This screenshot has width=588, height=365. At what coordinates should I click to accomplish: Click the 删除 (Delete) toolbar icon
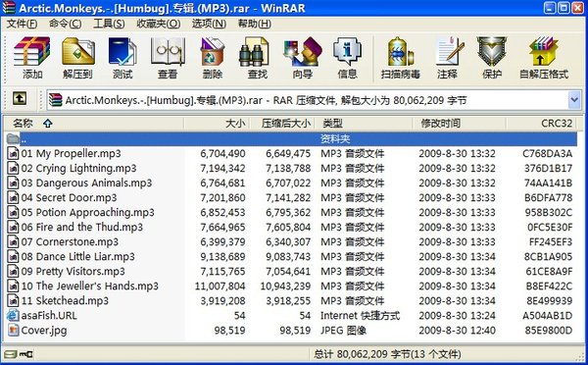(213, 51)
